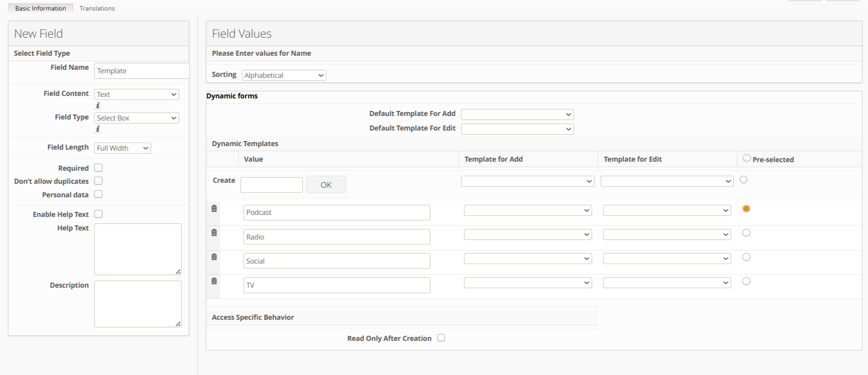Viewport: 868px width, 375px height.
Task: Check the Personal data checkbox
Action: click(x=98, y=194)
